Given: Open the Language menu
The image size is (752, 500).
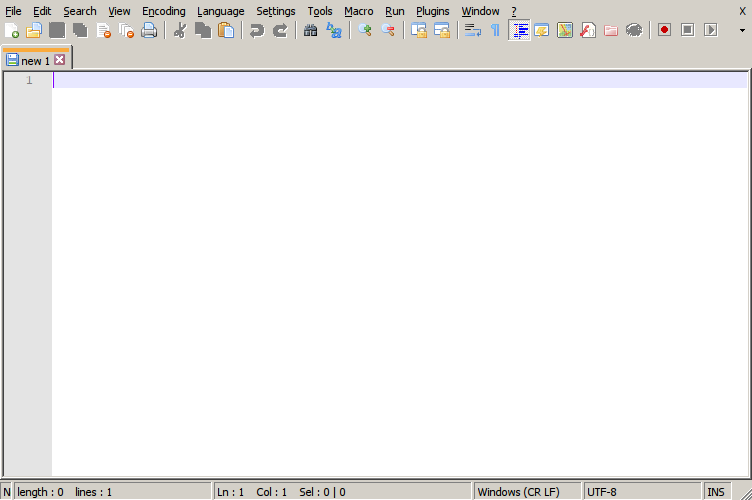Looking at the screenshot, I should [221, 11].
